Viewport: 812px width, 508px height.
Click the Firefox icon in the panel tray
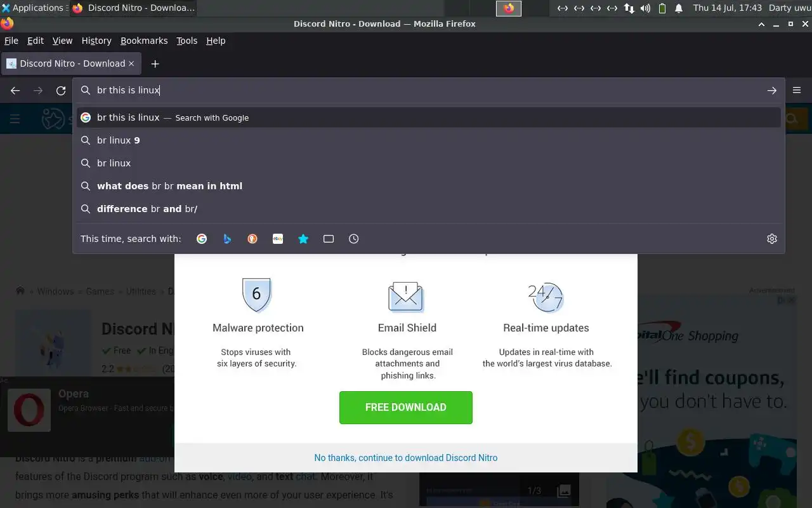point(509,8)
